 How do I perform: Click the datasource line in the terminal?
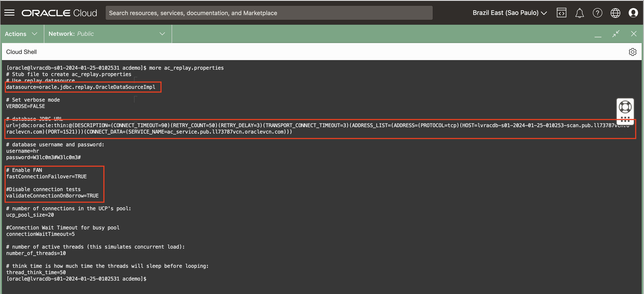[x=81, y=87]
